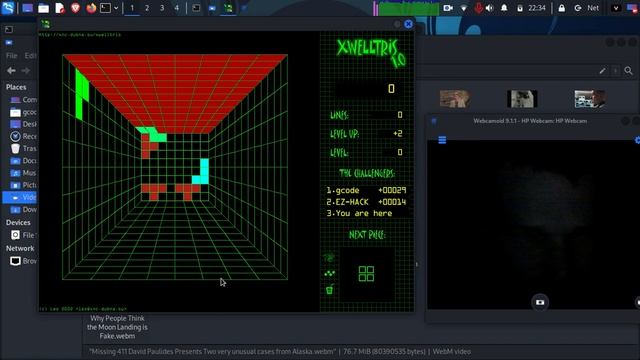
Task: Open the terminal emulator launcher
Action: (105, 8)
